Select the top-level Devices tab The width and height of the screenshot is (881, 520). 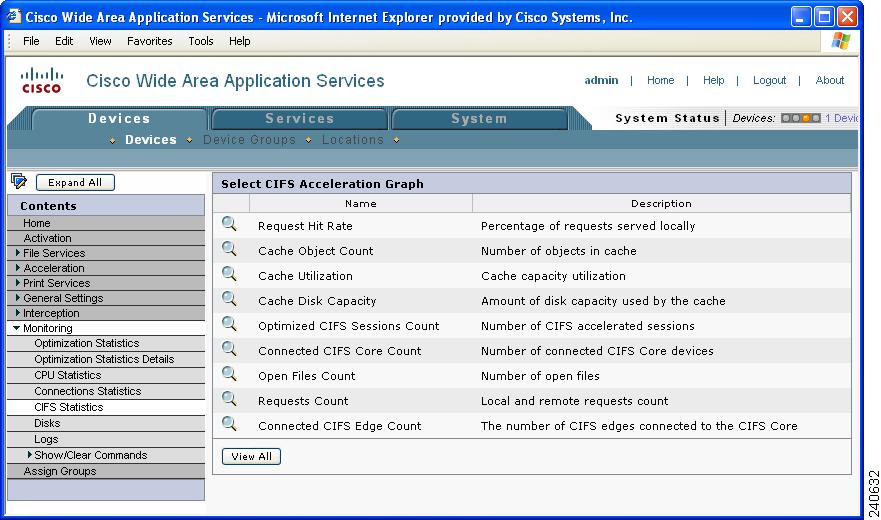(119, 119)
